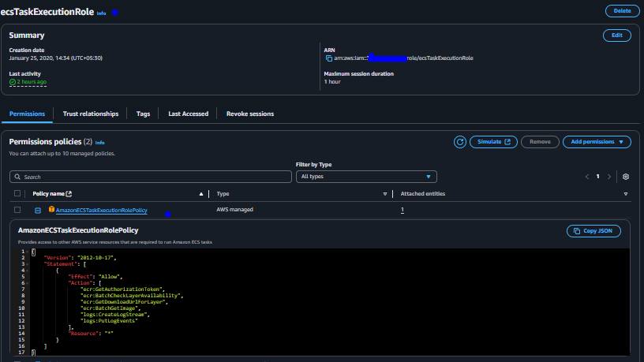This screenshot has width=644, height=362.
Task: Click the logs:PutLogEvents JSON line
Action: [x=109, y=321]
